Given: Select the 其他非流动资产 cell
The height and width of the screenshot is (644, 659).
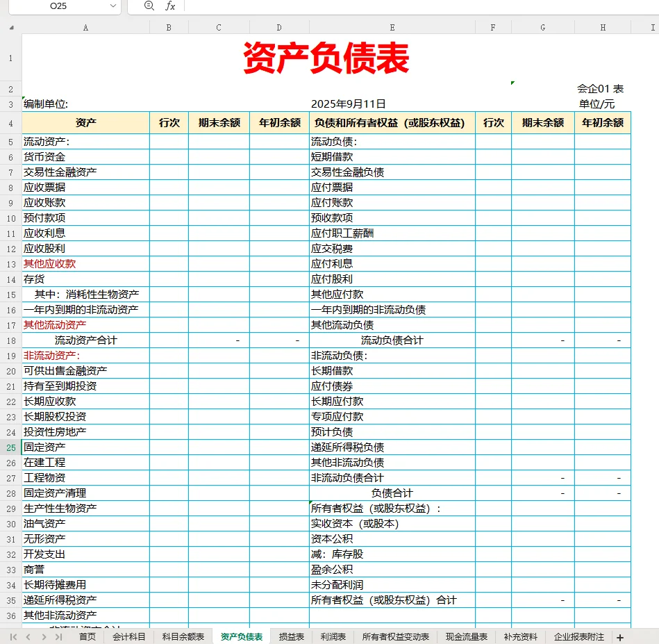Looking at the screenshot, I should point(85,616).
